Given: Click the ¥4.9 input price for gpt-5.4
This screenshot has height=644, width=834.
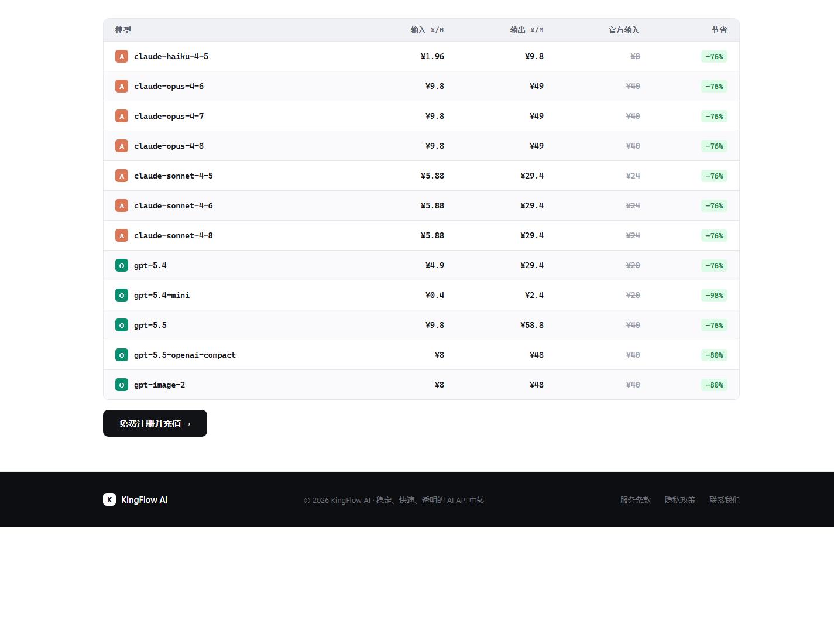Looking at the screenshot, I should point(435,265).
